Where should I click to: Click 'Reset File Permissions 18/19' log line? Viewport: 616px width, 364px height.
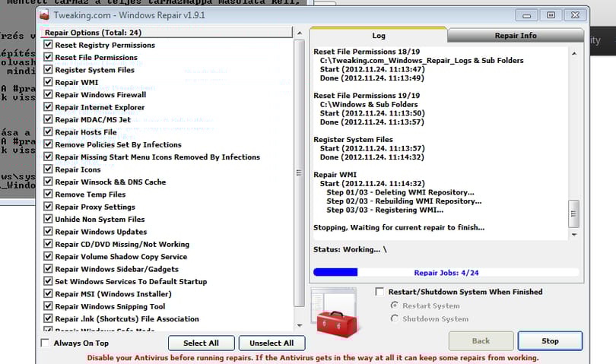pos(367,52)
